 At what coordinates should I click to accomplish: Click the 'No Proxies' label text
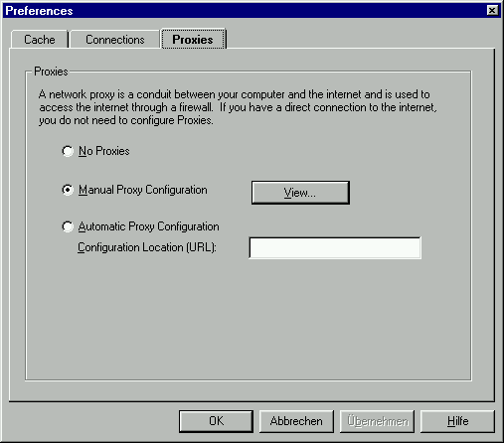pyautogui.click(x=103, y=151)
